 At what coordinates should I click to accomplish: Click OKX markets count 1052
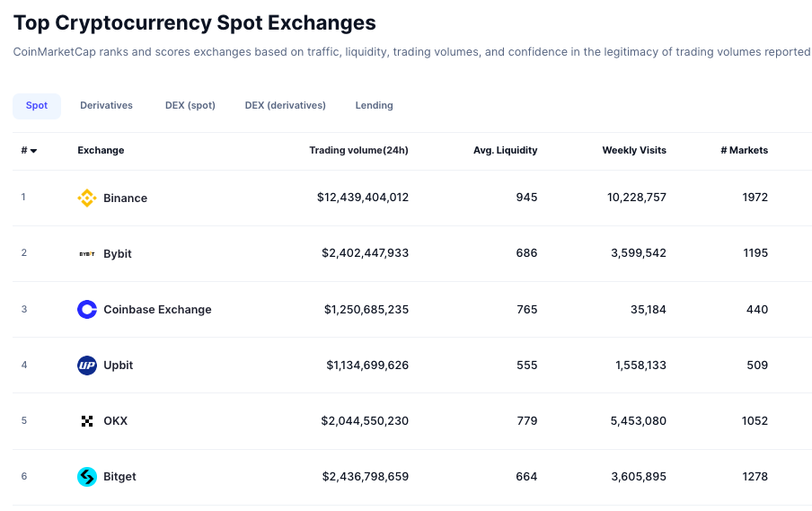(755, 421)
